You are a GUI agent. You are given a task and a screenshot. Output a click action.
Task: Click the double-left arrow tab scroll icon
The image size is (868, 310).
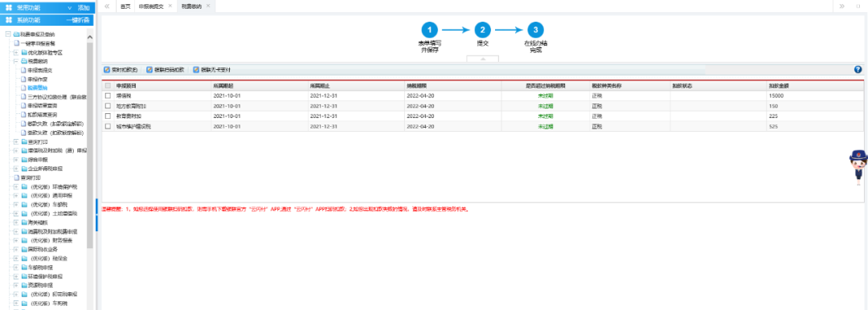(106, 6)
